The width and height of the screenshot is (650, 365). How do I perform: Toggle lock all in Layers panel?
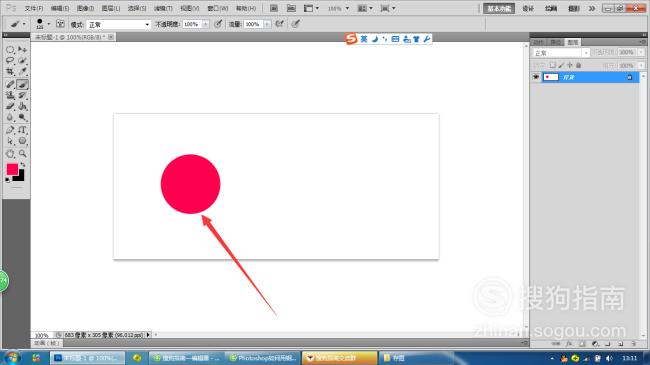coord(578,65)
